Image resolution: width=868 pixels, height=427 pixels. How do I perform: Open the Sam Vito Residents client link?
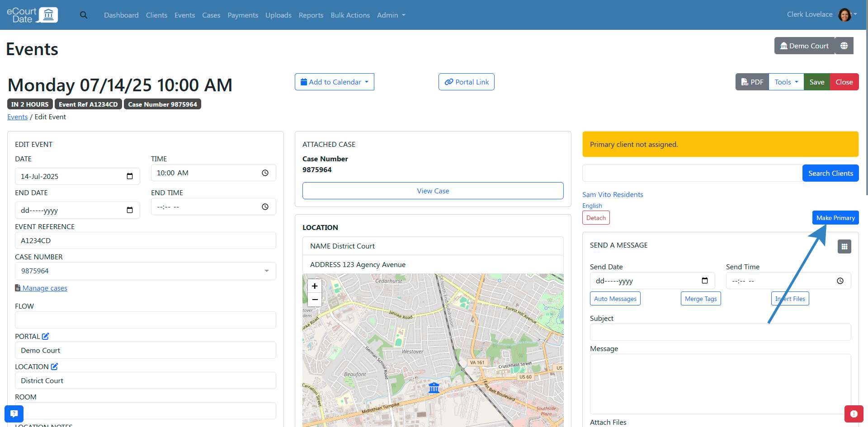pyautogui.click(x=613, y=194)
